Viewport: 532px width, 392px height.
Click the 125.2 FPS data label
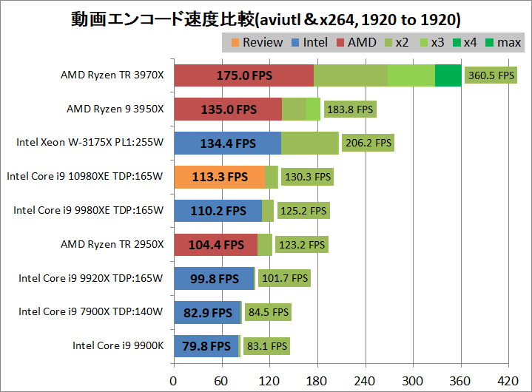tap(303, 211)
